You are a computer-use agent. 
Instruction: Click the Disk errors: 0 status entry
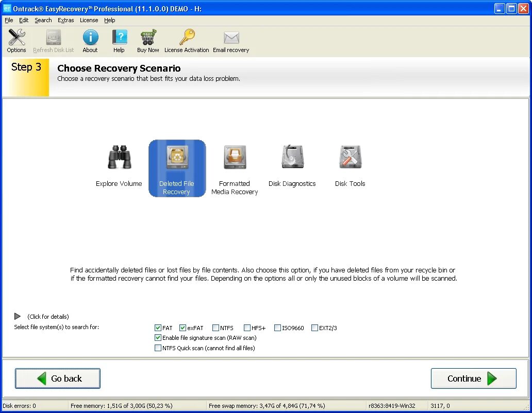tap(20, 406)
